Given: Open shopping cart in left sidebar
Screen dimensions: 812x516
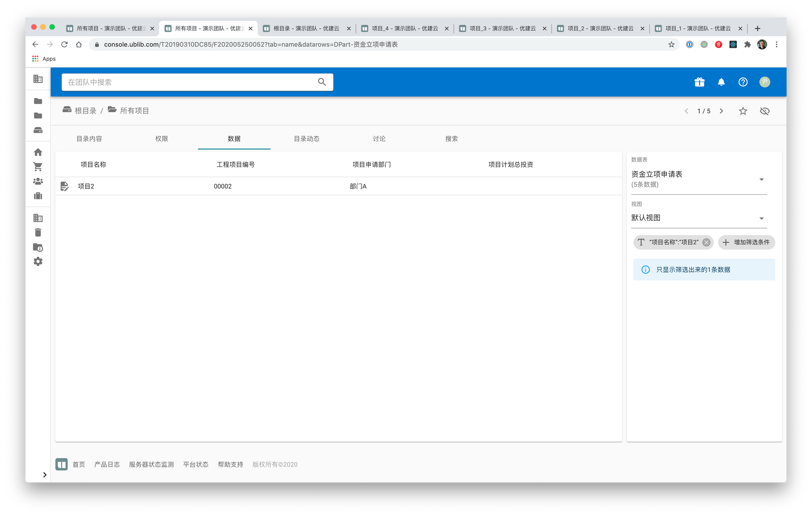Looking at the screenshot, I should tap(38, 167).
